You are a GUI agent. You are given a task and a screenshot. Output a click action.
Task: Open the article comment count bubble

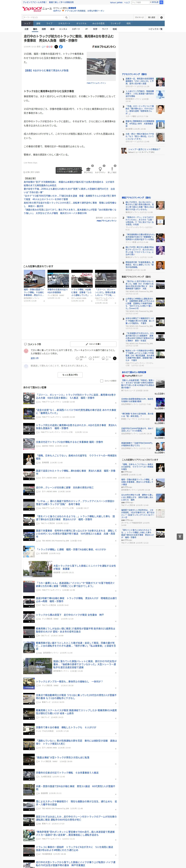pyautogui.click(x=44, y=47)
